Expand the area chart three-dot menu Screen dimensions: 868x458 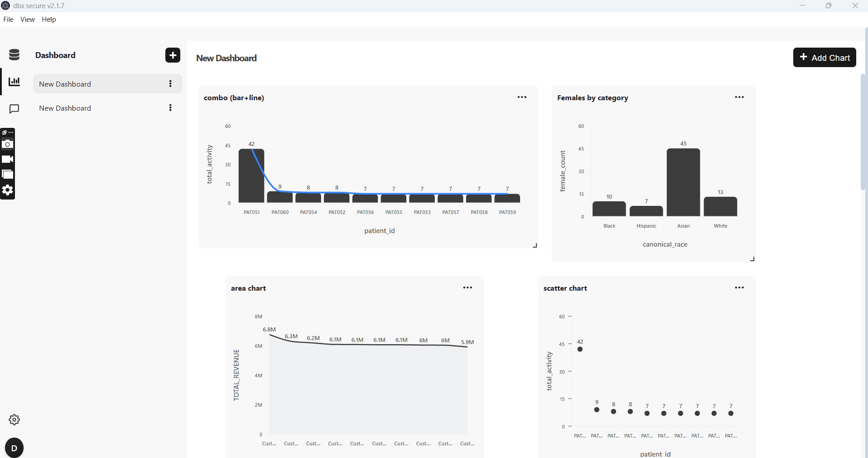coord(468,287)
